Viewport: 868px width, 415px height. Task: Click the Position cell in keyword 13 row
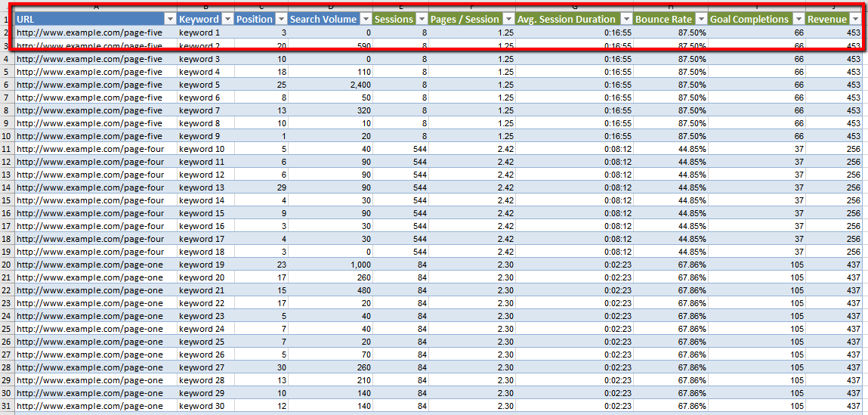point(261,187)
